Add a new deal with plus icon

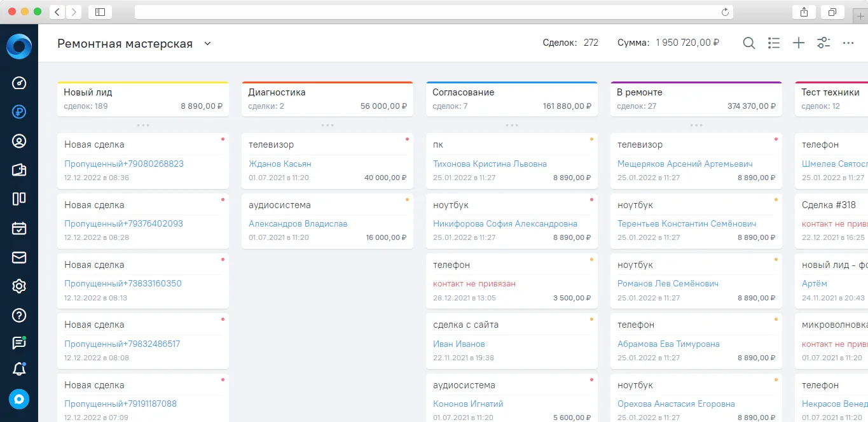point(799,43)
